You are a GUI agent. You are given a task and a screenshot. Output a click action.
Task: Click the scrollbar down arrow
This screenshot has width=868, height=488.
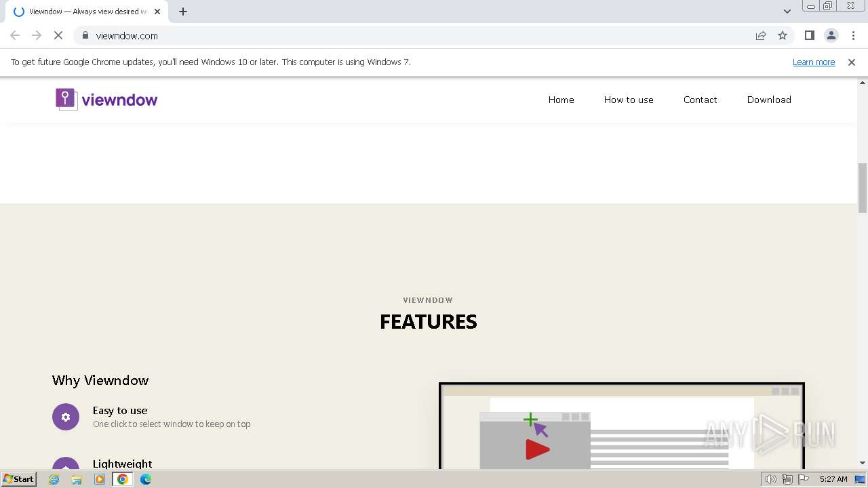tap(863, 463)
